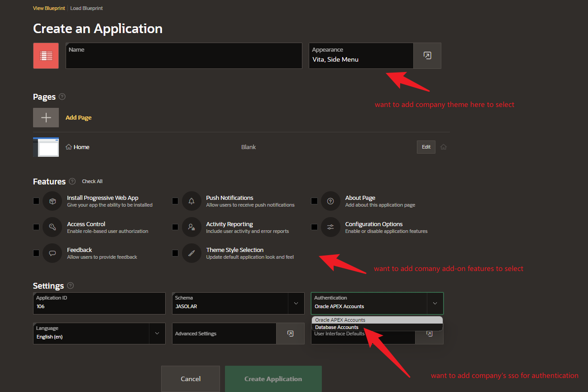Enable Push Notifications feature
Viewport: 588px width, 392px height.
pos(175,201)
